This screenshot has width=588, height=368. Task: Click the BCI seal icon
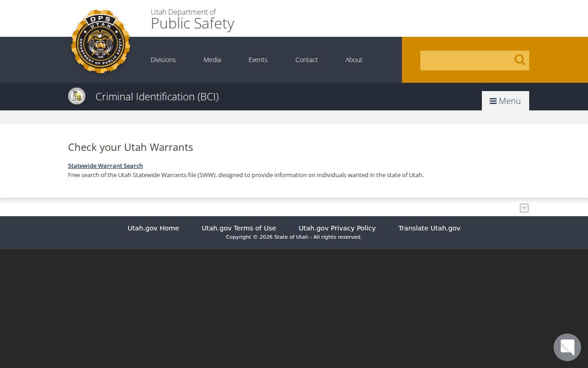pyautogui.click(x=77, y=96)
